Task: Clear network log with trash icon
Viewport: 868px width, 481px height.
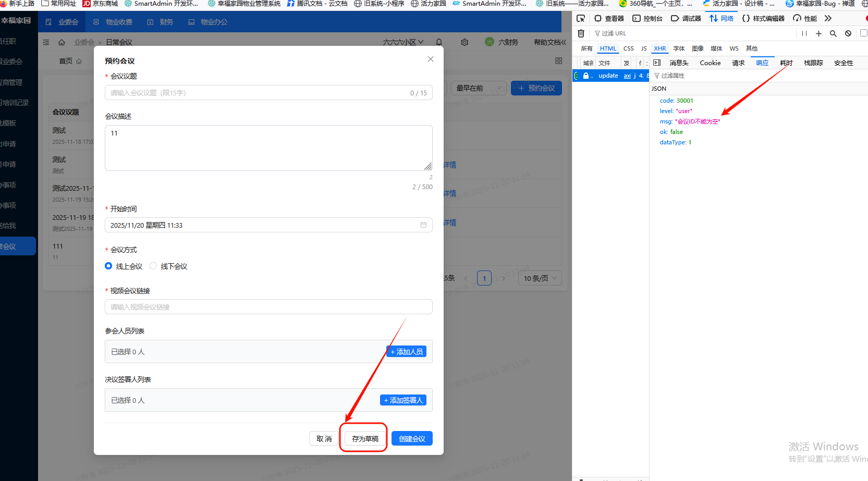Action: 581,33
